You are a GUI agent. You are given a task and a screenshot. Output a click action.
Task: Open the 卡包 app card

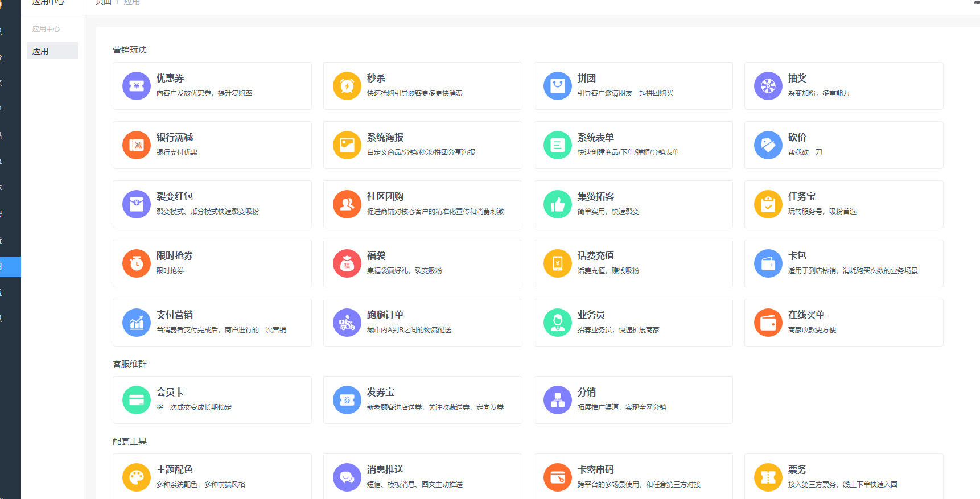[843, 263]
